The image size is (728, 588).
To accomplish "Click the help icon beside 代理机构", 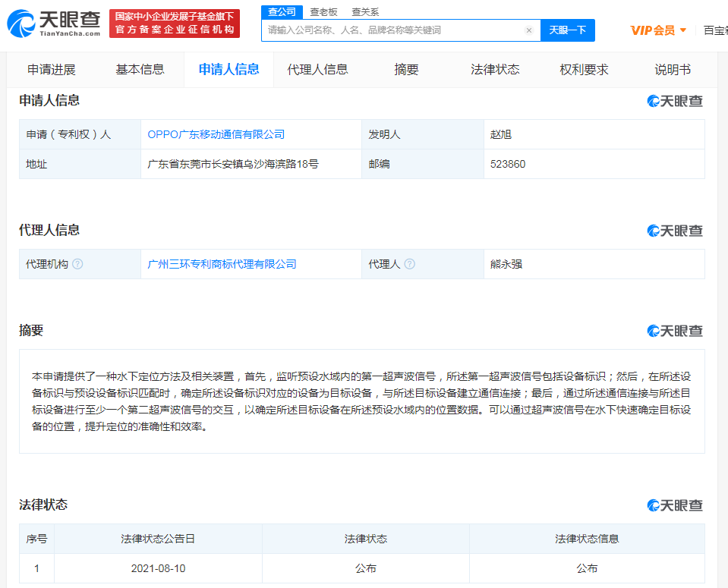I will [x=80, y=264].
